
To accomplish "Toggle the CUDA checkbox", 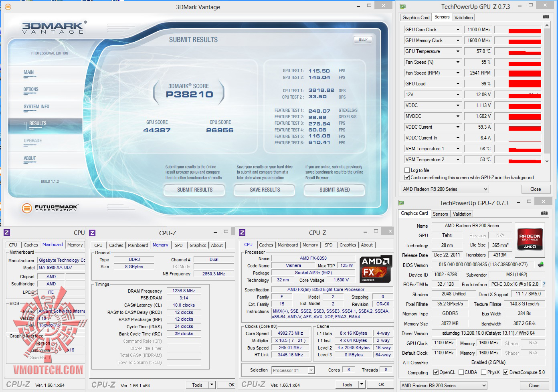I will 461,372.
